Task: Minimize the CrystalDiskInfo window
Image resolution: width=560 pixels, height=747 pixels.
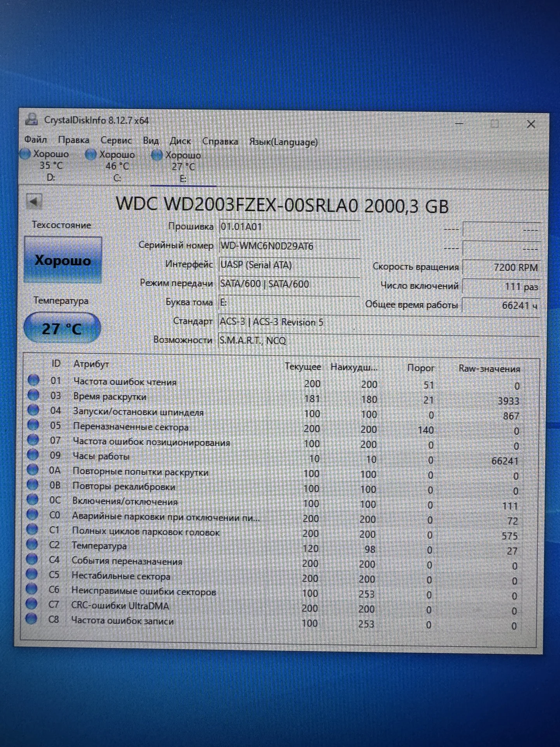Action: [x=459, y=123]
